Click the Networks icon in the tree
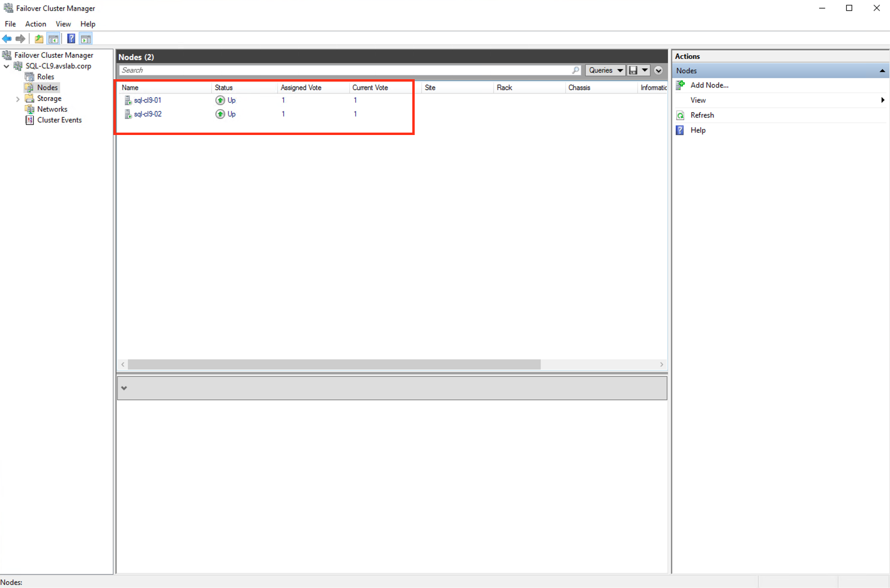Viewport: 890px width, 588px height. (29, 109)
